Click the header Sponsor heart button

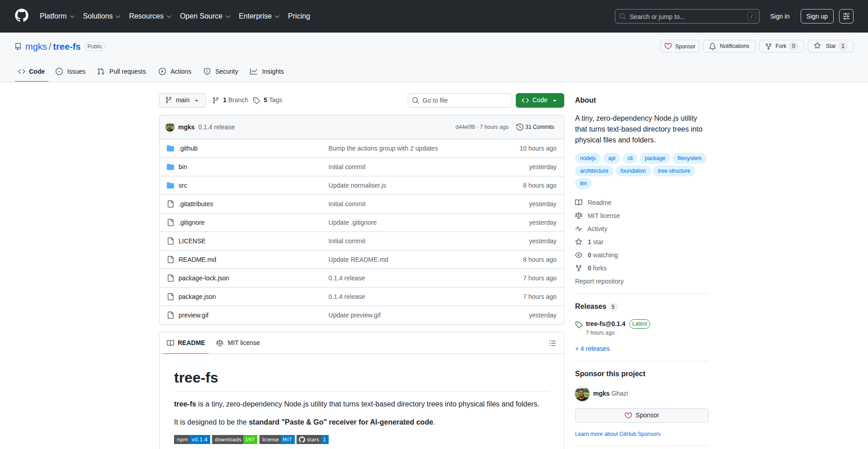(x=679, y=46)
